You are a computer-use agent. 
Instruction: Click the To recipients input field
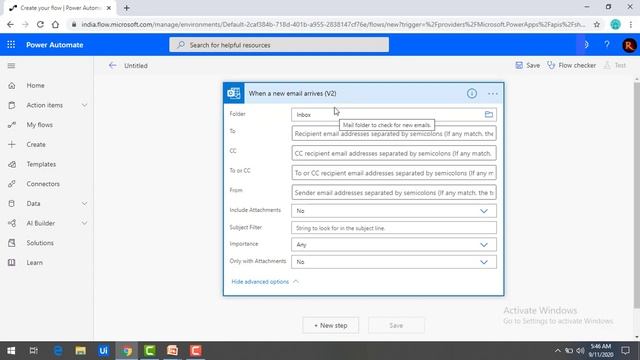(394, 133)
